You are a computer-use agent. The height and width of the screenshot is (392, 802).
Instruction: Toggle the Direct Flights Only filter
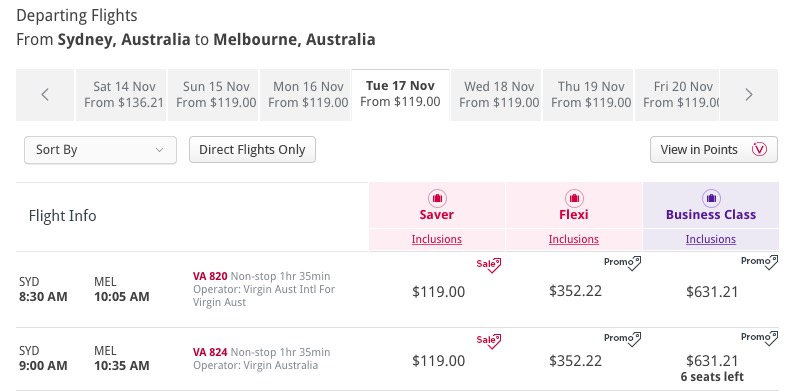click(252, 149)
